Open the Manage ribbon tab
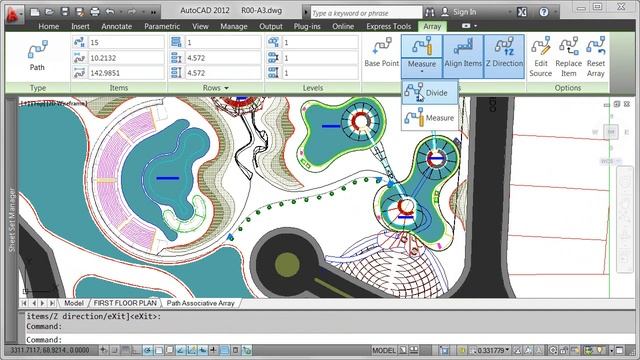 (233, 27)
